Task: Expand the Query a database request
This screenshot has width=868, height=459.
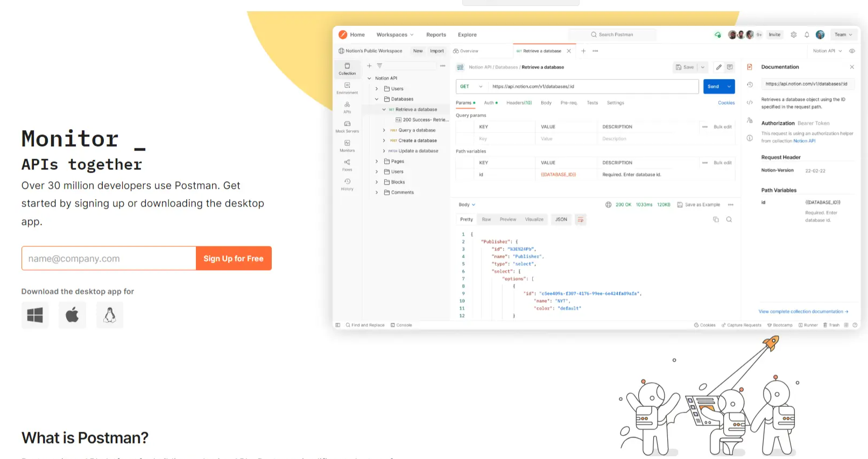Action: [384, 130]
